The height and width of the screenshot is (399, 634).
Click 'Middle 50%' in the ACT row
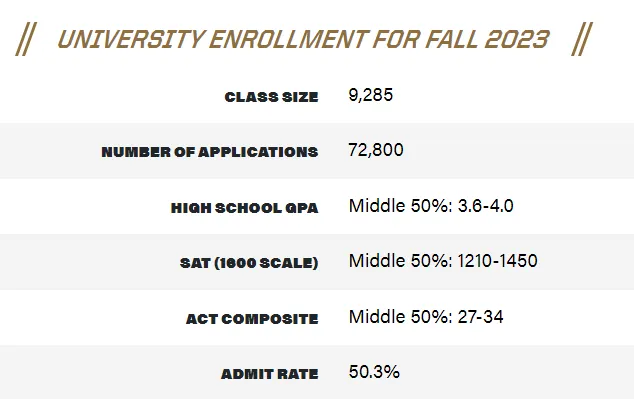(x=400, y=317)
